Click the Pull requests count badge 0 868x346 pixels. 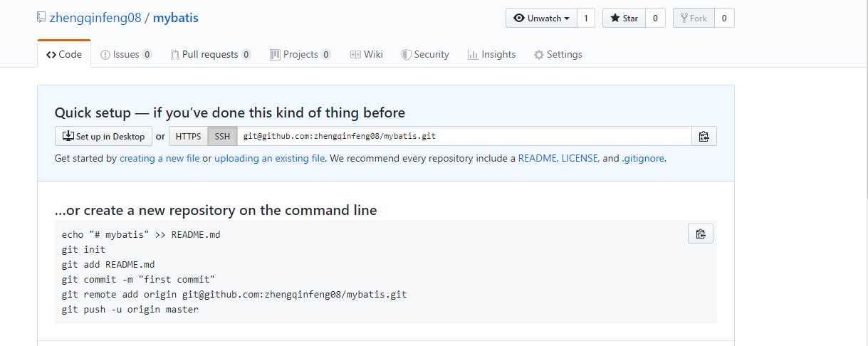[246, 55]
